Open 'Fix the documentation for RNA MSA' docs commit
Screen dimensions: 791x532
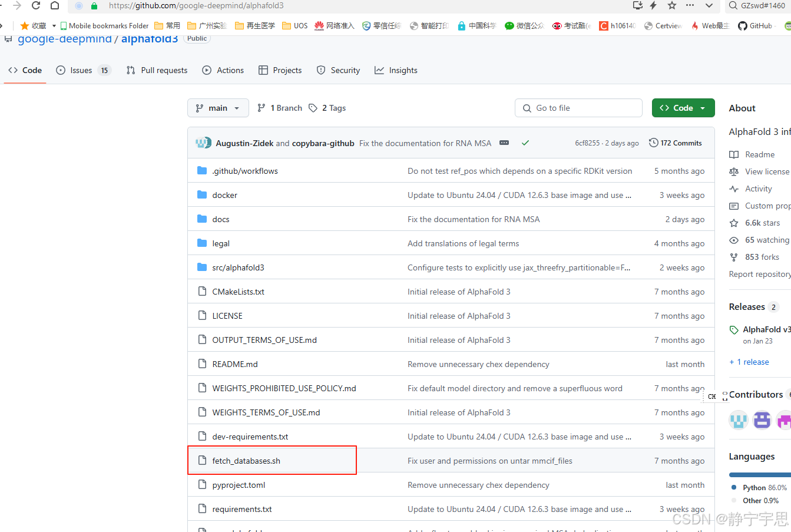474,219
